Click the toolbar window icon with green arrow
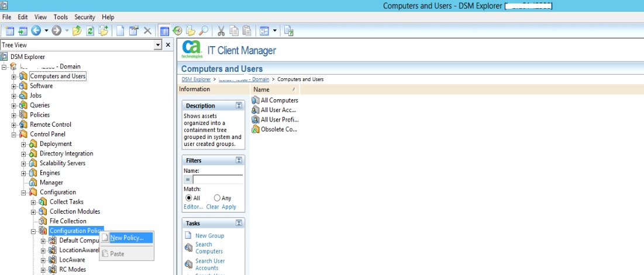 tap(23, 31)
